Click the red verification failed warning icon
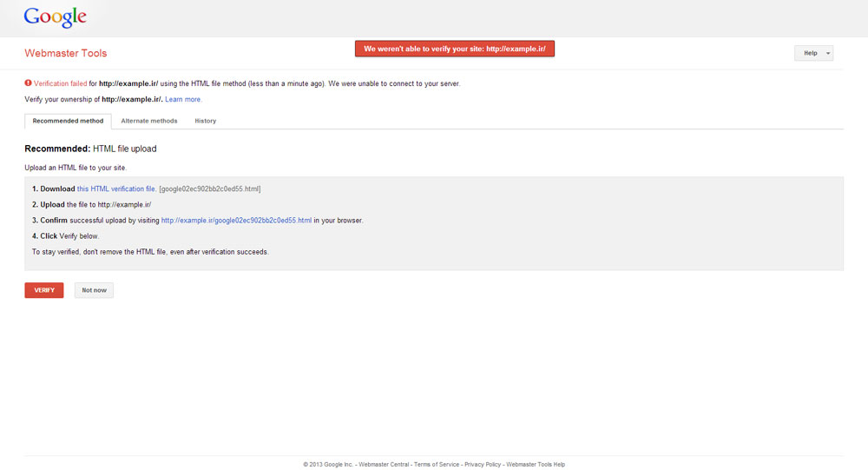The width and height of the screenshot is (868, 470). coord(28,83)
